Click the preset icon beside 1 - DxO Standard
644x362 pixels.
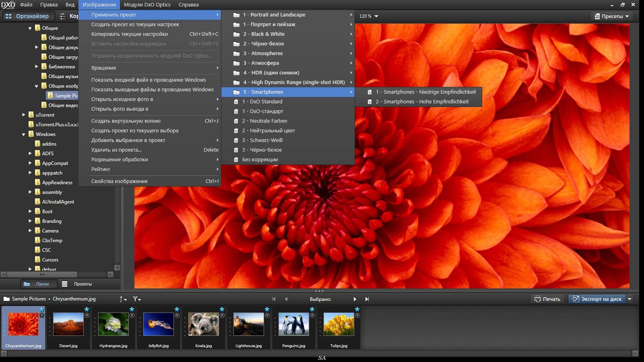click(236, 102)
